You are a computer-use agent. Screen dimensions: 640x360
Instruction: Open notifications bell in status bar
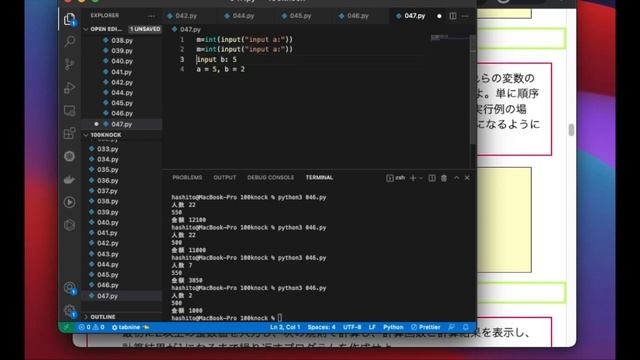click(465, 327)
